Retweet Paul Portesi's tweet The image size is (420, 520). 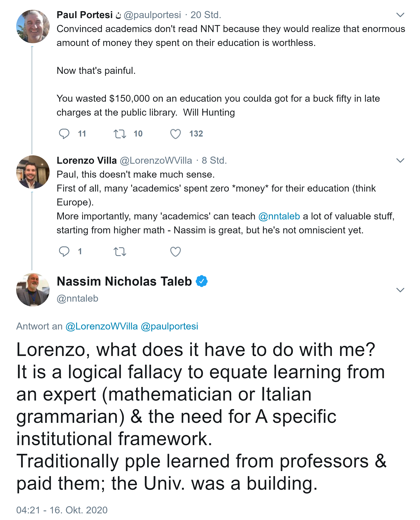click(120, 134)
